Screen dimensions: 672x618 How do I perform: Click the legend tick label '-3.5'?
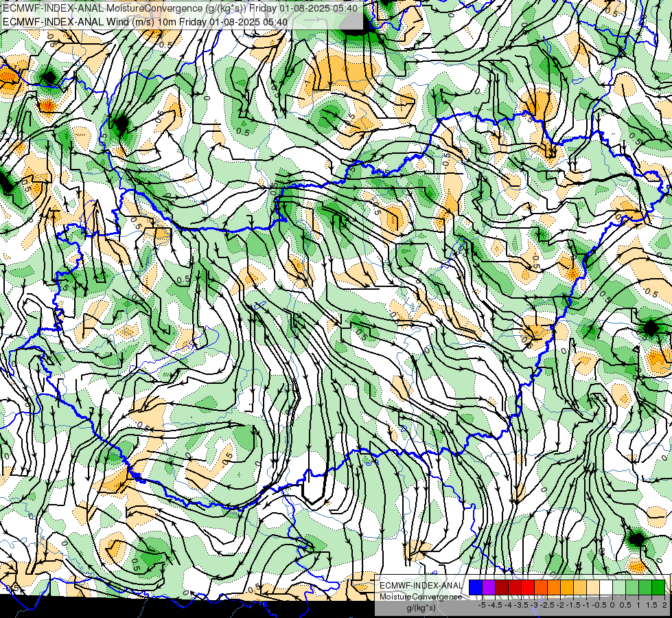tap(521, 605)
